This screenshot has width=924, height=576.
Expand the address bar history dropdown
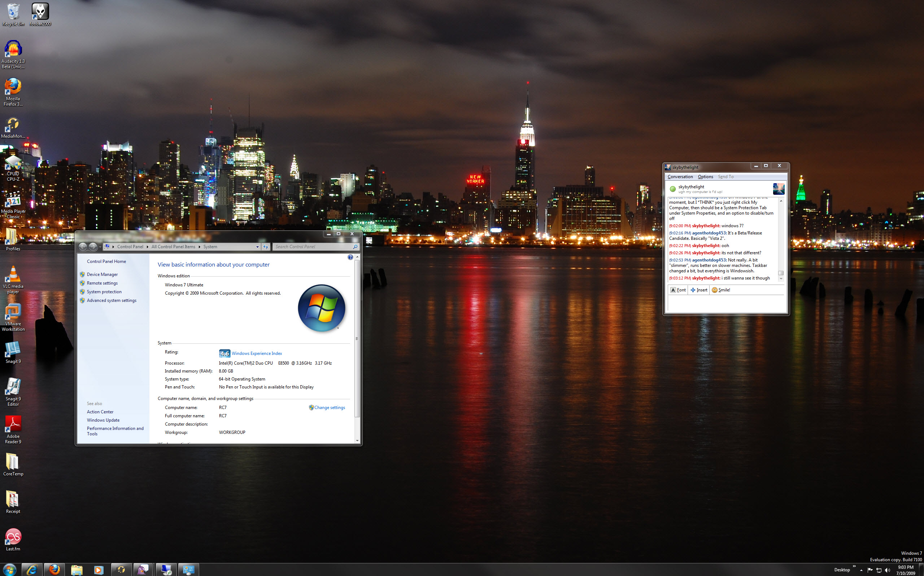click(x=257, y=247)
